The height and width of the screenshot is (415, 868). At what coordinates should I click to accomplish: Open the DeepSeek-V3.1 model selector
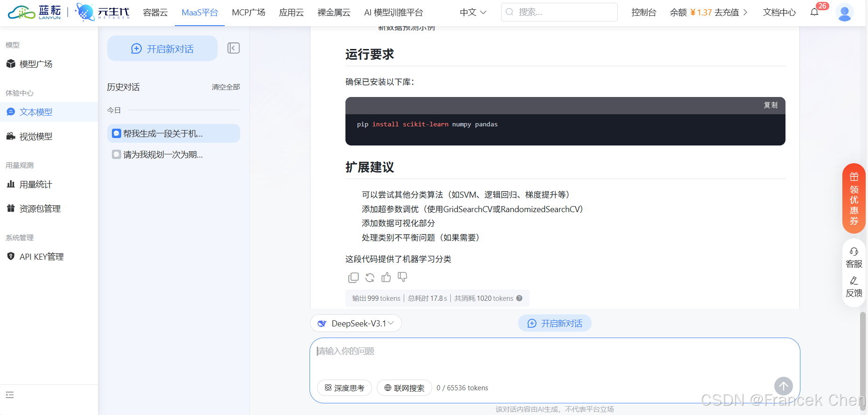[x=356, y=323]
